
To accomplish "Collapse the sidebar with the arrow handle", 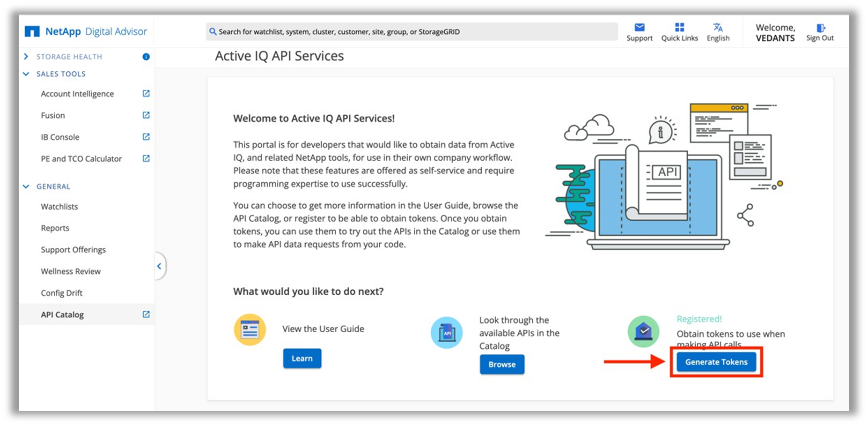I will click(159, 266).
